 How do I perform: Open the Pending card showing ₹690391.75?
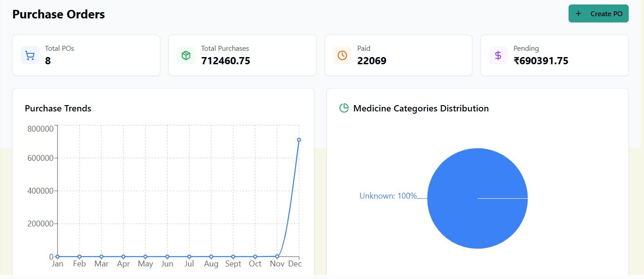(554, 55)
